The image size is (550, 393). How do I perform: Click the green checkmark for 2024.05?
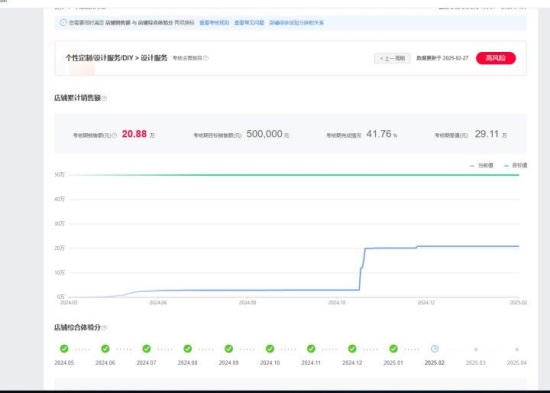64,349
